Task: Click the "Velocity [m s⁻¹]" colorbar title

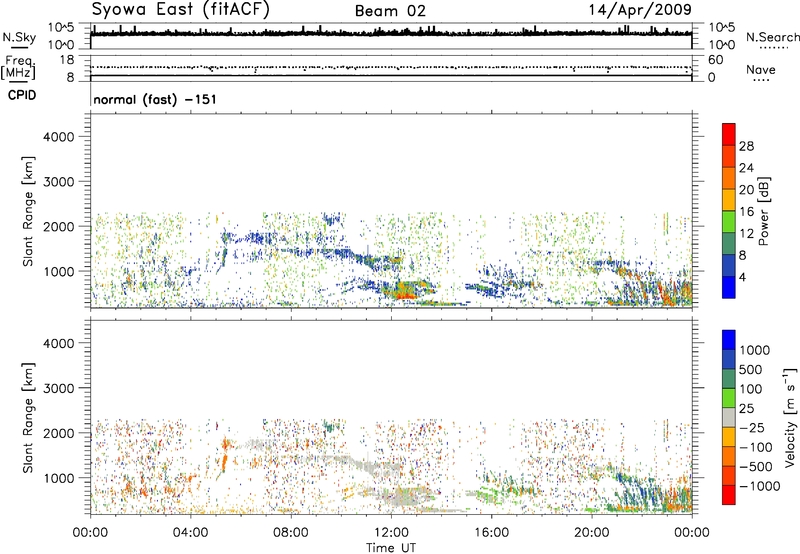Action: pyautogui.click(x=790, y=417)
